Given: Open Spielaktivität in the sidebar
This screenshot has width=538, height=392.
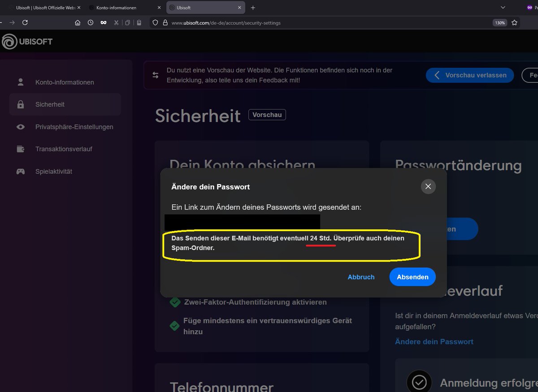Looking at the screenshot, I should [65, 171].
